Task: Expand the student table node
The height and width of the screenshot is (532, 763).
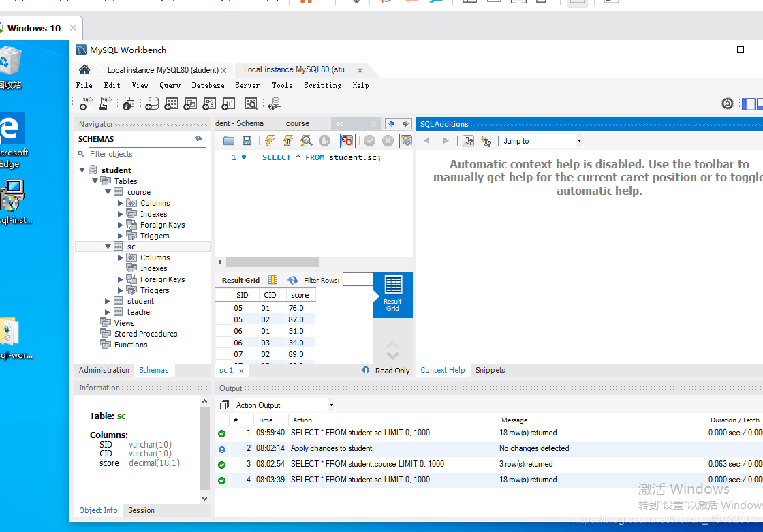Action: [108, 301]
